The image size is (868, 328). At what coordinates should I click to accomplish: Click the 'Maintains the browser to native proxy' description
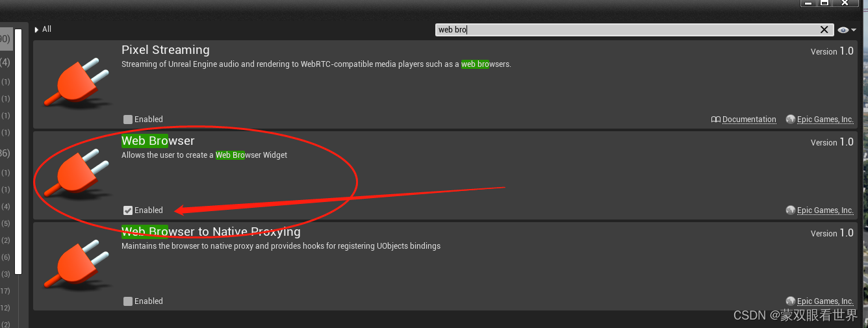click(281, 246)
